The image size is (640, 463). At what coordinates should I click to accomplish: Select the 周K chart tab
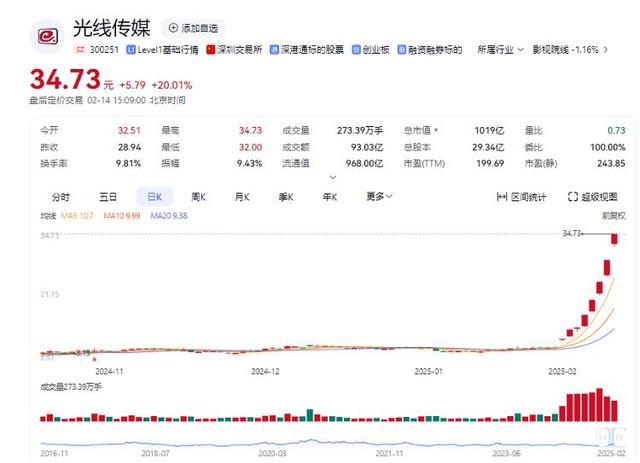click(199, 197)
